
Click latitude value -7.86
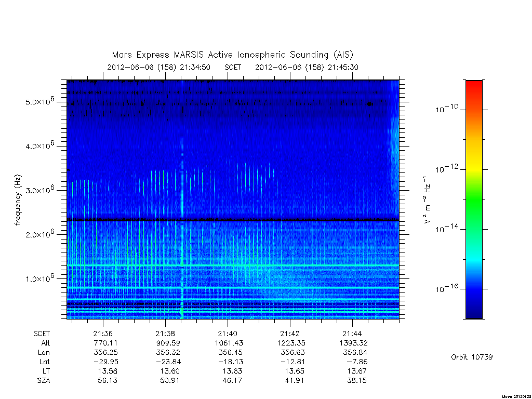tap(357, 362)
